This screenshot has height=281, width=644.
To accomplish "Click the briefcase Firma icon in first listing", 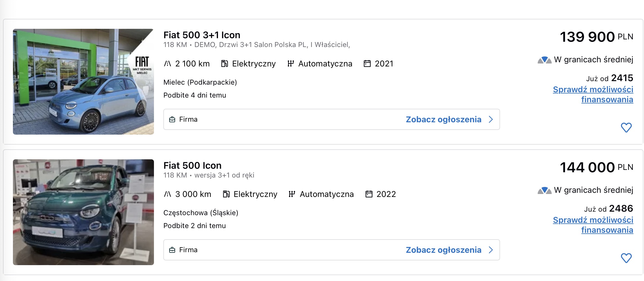I will point(172,119).
